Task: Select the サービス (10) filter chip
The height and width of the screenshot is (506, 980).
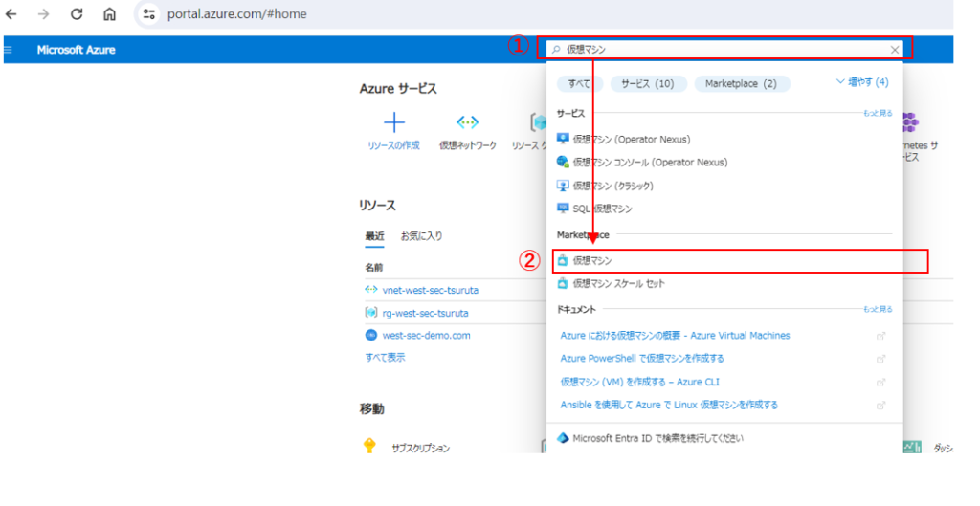Action: tap(648, 84)
